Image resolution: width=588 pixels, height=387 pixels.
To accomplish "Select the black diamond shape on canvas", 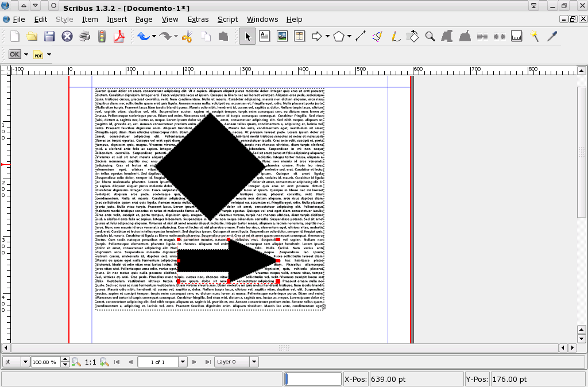I will coord(210,167).
